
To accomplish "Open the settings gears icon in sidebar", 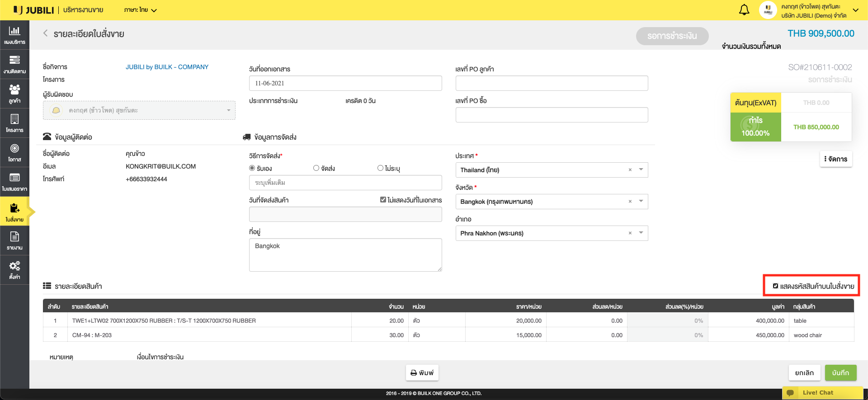I will click(x=14, y=266).
